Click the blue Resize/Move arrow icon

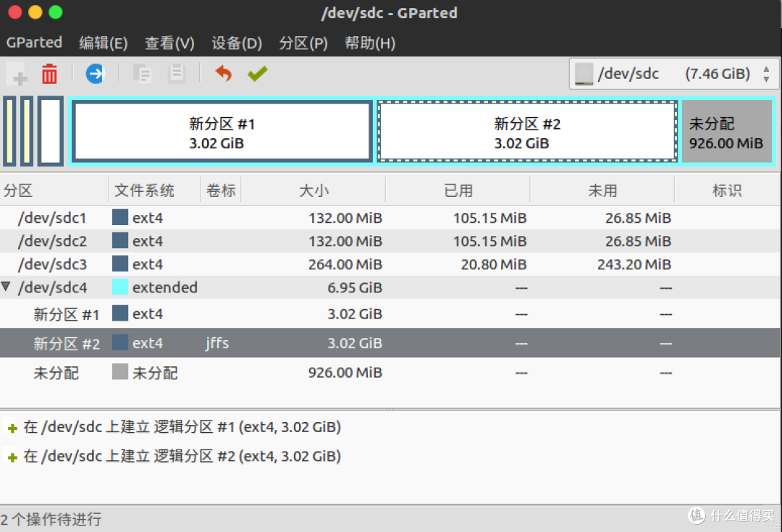point(95,73)
